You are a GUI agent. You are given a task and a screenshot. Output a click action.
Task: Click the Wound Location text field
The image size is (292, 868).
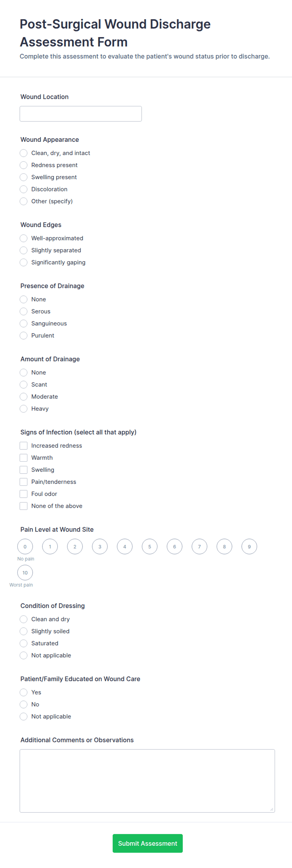(x=81, y=114)
